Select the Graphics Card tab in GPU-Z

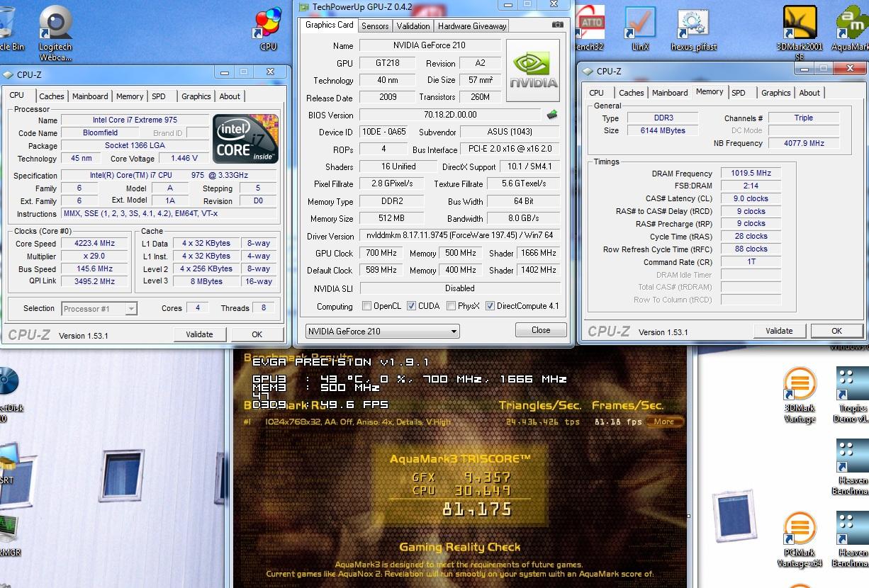(x=330, y=25)
